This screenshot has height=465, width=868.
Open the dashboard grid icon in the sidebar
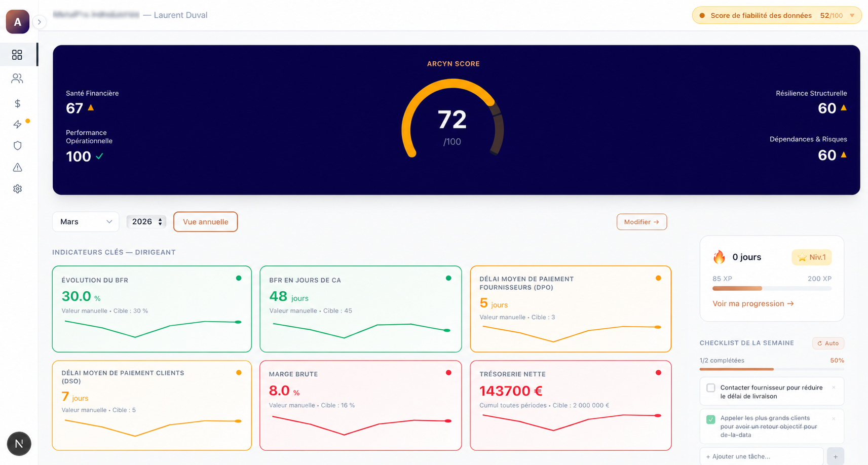tap(17, 55)
